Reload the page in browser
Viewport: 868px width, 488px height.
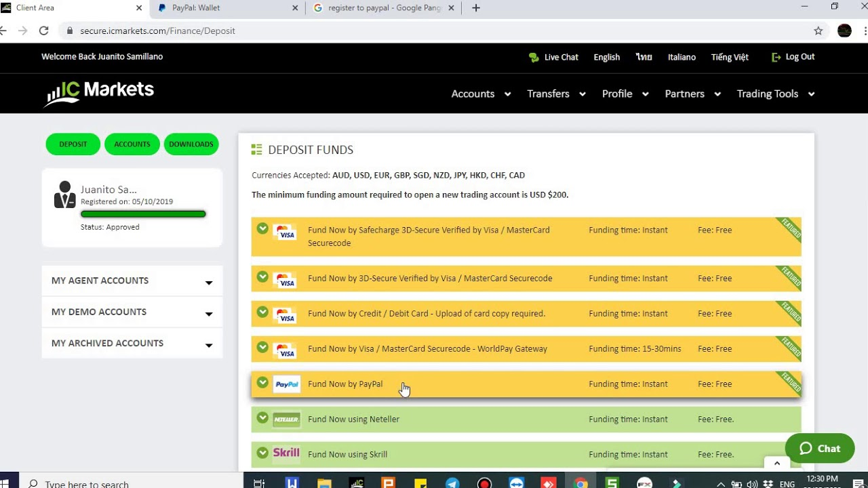[44, 30]
